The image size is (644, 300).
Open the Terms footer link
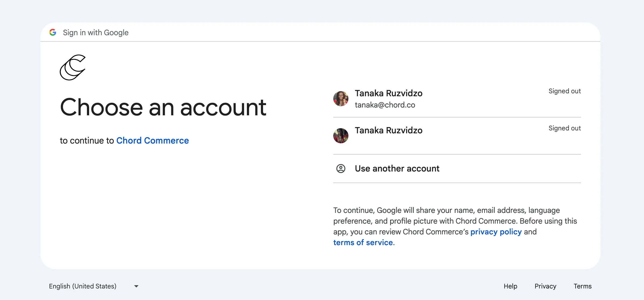[x=583, y=286]
